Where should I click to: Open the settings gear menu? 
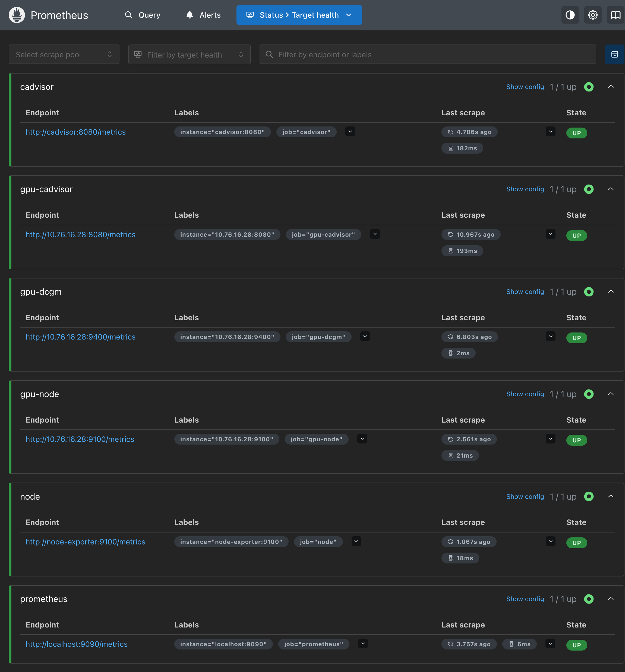click(x=592, y=15)
